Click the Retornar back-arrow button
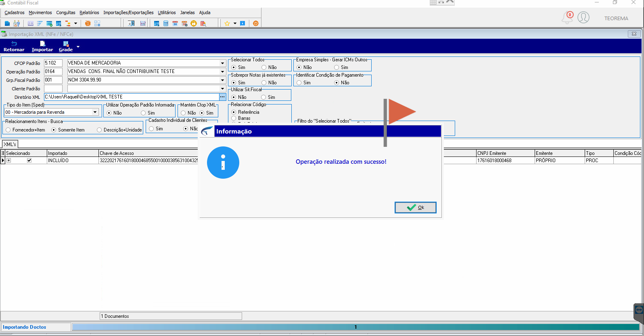Image resolution: width=644 pixels, height=336 pixels. (14, 46)
